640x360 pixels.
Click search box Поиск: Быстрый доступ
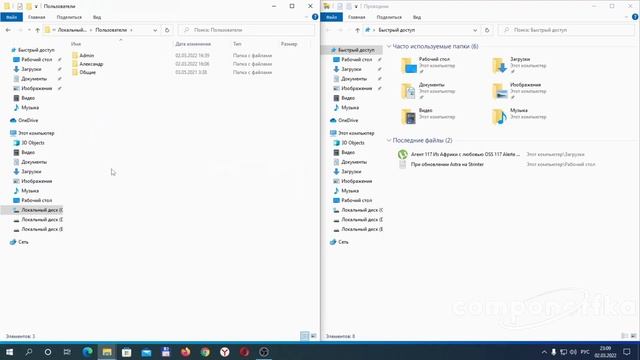(x=567, y=30)
